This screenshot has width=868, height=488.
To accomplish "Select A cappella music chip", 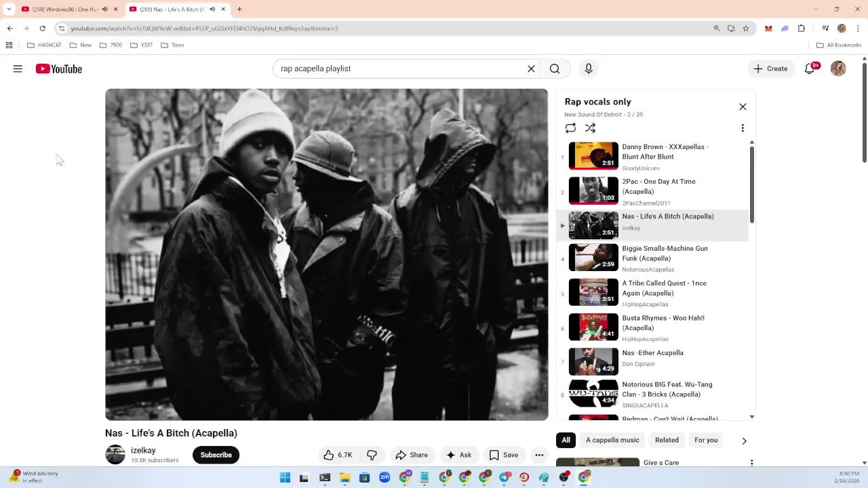I will point(612,440).
